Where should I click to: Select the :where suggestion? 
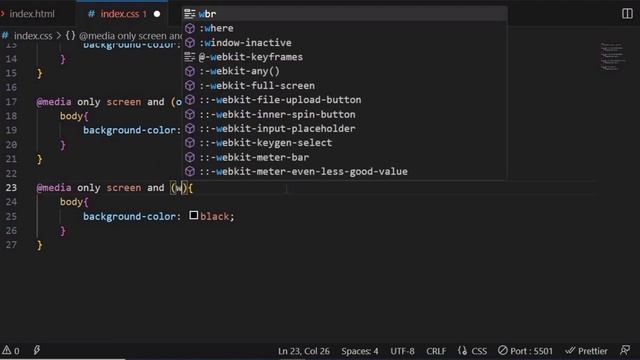344,28
